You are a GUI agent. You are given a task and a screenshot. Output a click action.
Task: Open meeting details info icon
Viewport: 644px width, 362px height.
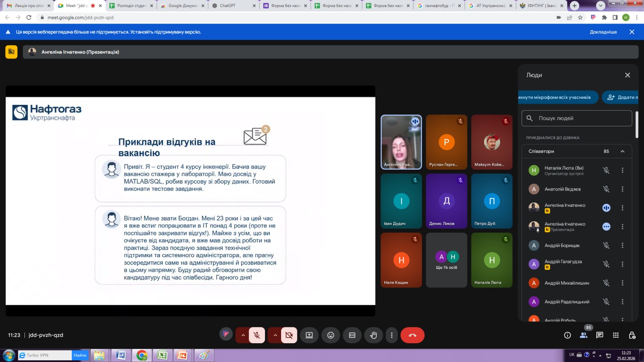point(567,335)
